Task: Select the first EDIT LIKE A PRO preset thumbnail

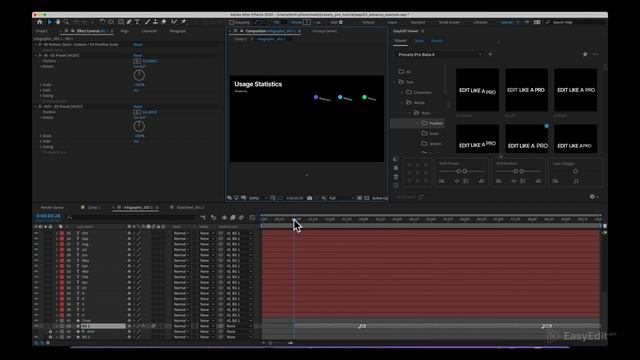Action: point(477,90)
